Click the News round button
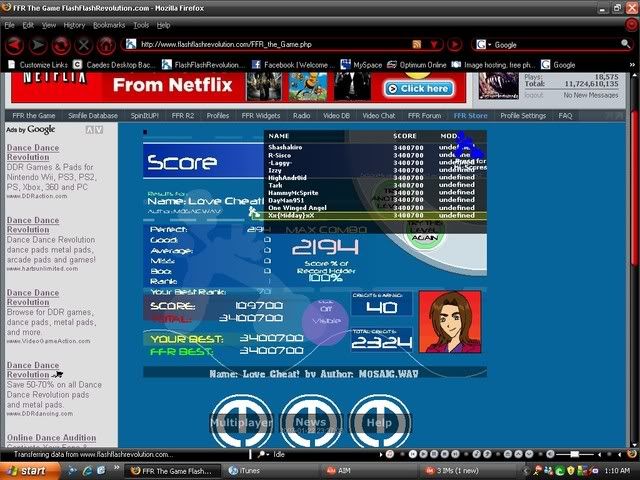The image size is (640, 480). pos(310,422)
